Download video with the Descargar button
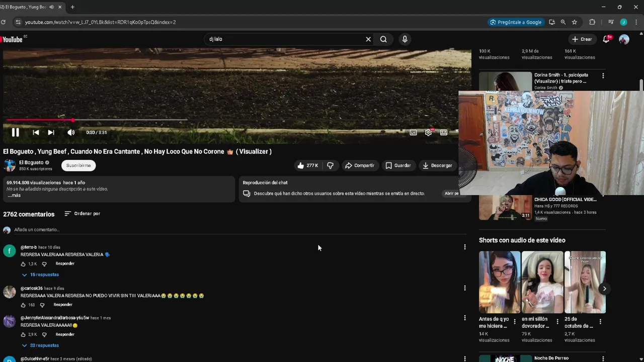Image resolution: width=644 pixels, height=362 pixels. pos(437,165)
